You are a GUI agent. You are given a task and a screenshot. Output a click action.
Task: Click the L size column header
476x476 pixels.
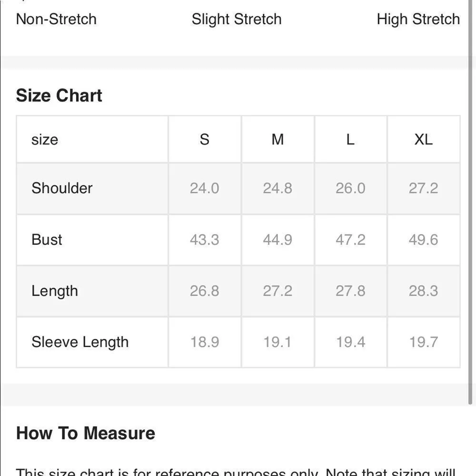[x=350, y=139]
